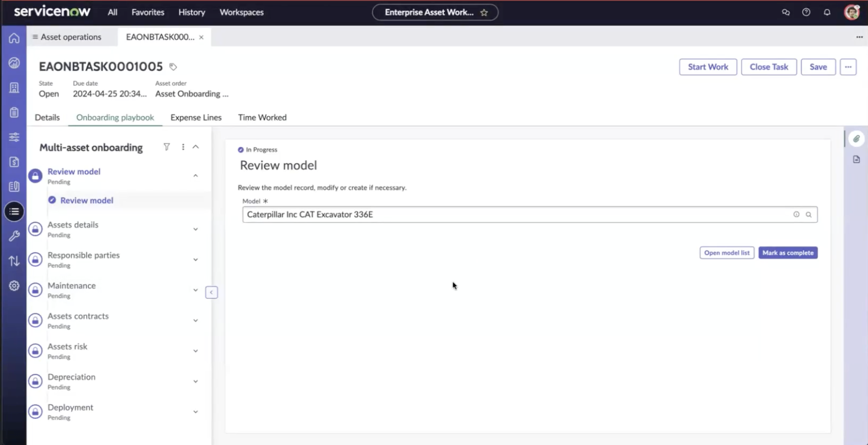Image resolution: width=868 pixels, height=445 pixels.
Task: Collapse the Multi-asset onboarding section
Action: (195, 147)
